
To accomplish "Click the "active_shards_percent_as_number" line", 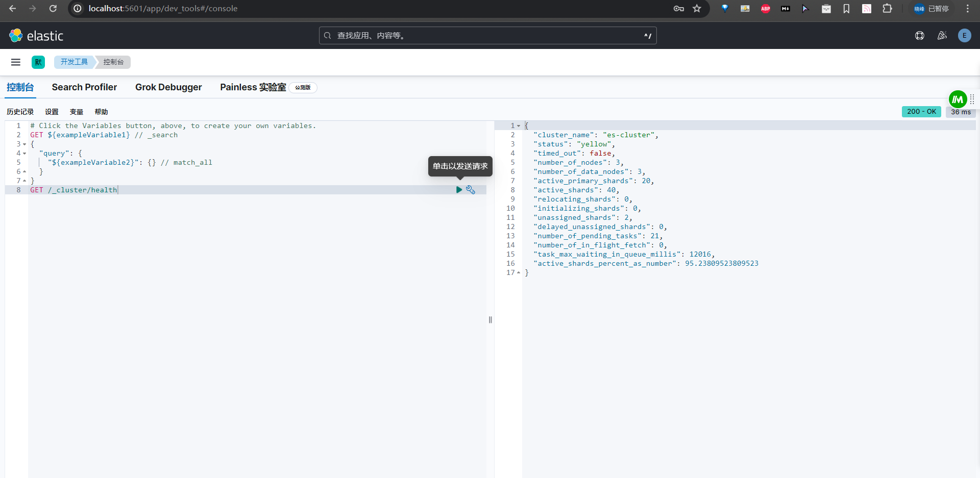I will coord(646,264).
